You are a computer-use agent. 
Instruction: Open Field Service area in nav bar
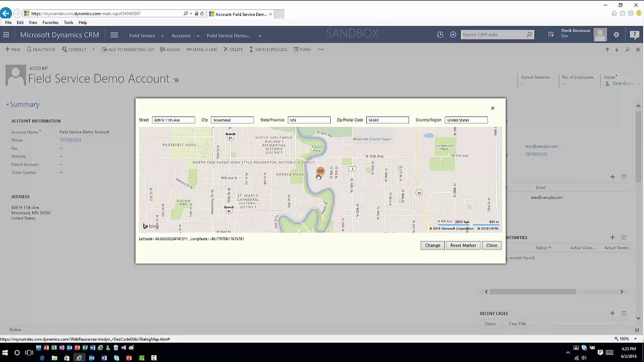142,36
